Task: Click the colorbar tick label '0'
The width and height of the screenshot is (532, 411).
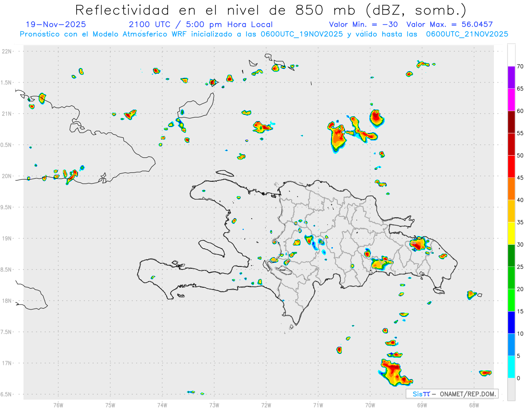Action: 518,378
